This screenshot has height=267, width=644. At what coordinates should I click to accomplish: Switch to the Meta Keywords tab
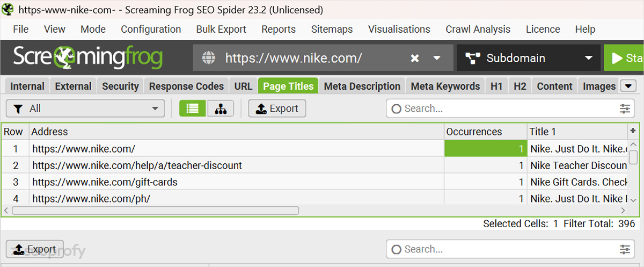click(445, 86)
